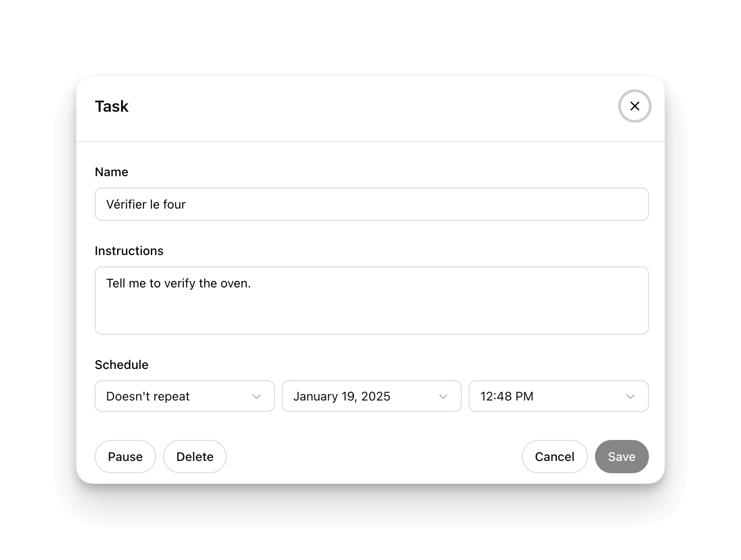The height and width of the screenshot is (560, 741).
Task: Place cursor in "Vérifier le four" text
Action: click(x=146, y=204)
